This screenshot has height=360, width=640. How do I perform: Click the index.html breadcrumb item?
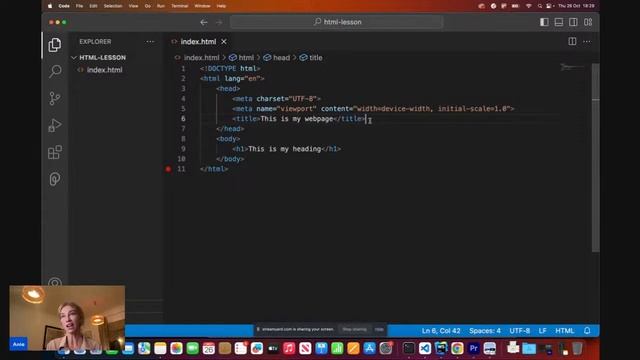[197, 58]
